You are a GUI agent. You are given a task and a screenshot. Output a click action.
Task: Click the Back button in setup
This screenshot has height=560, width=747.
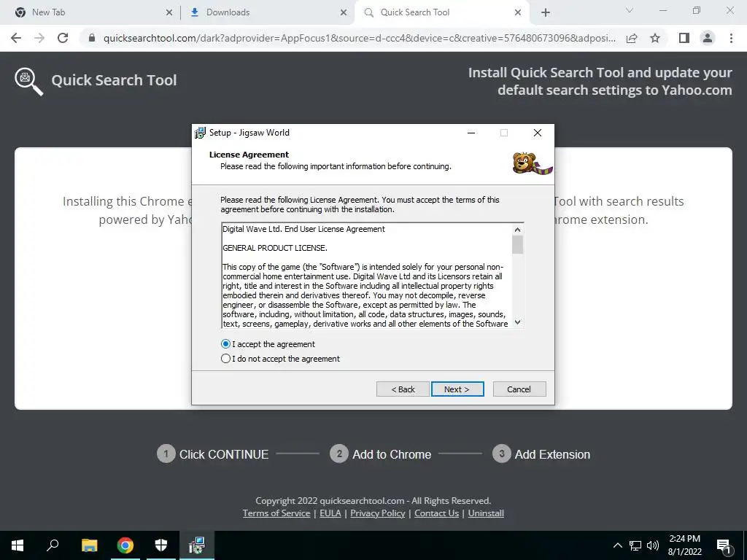click(403, 389)
